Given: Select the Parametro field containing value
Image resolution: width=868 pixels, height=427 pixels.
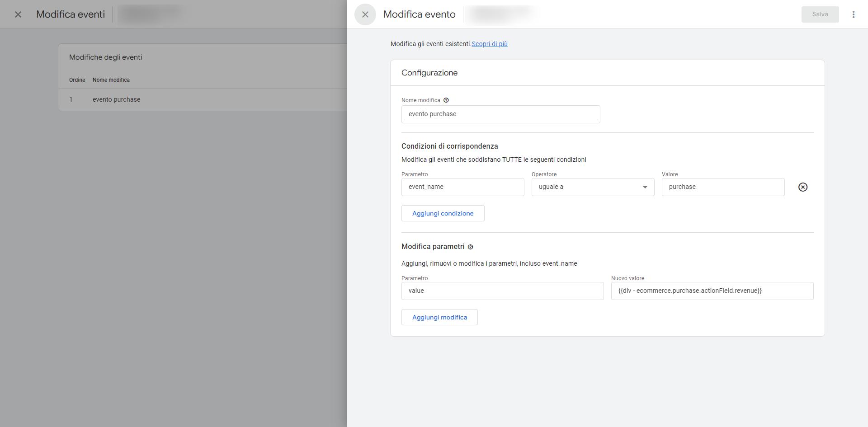Looking at the screenshot, I should (502, 291).
